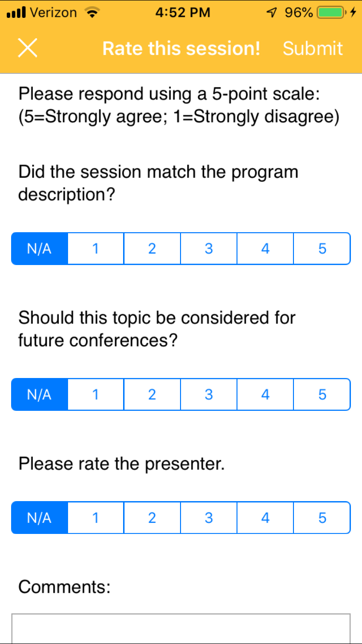Rate program description match as 4
Screen dimensions: 362x644
[265, 249]
